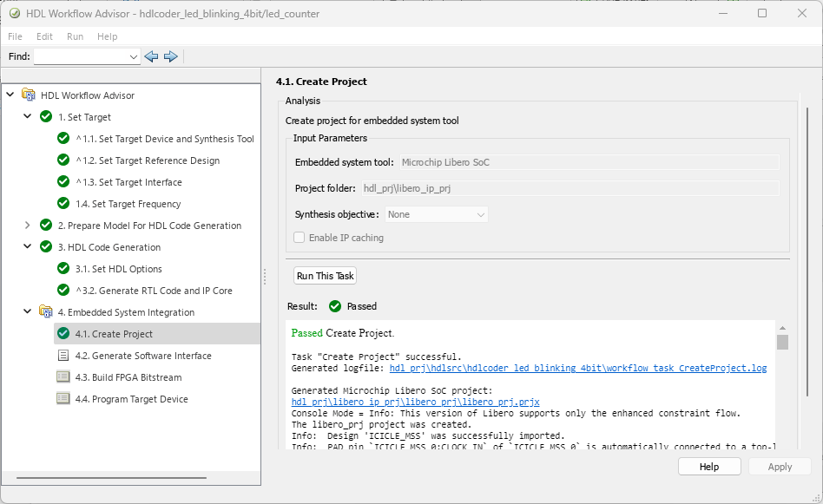The height and width of the screenshot is (504, 823).
Task: Click the HDL Workflow Advisor root folder icon
Action: pyautogui.click(x=29, y=95)
